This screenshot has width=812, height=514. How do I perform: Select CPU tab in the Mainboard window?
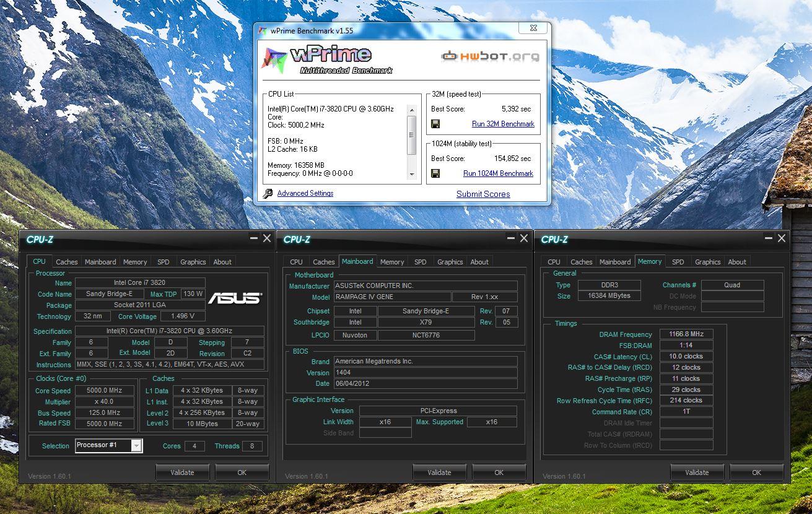coord(297,262)
